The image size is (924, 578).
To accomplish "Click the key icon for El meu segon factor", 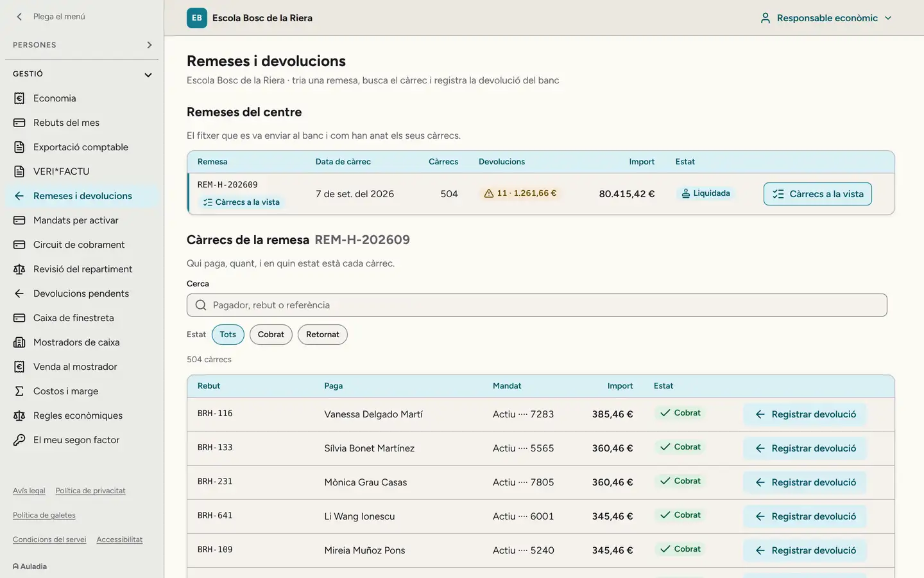I will tap(19, 440).
